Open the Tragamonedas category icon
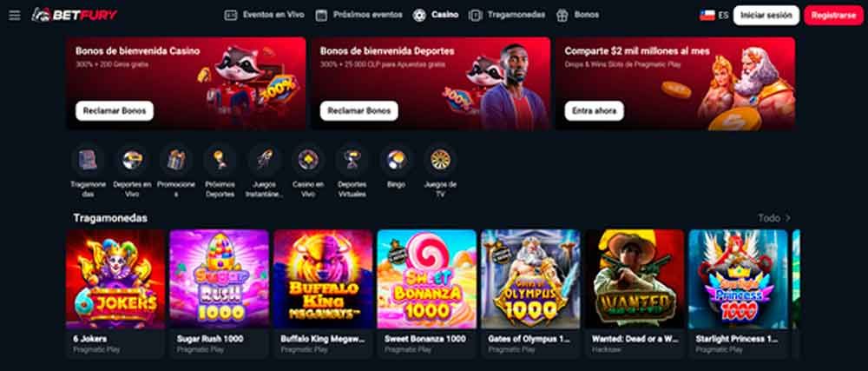Screen dimensions: 868x371 pos(88,160)
